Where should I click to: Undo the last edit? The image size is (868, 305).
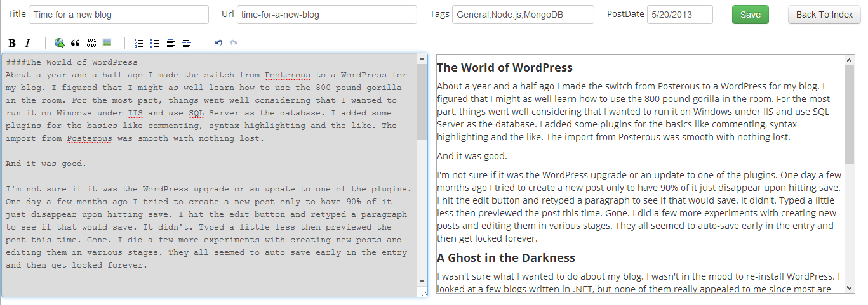coord(218,43)
